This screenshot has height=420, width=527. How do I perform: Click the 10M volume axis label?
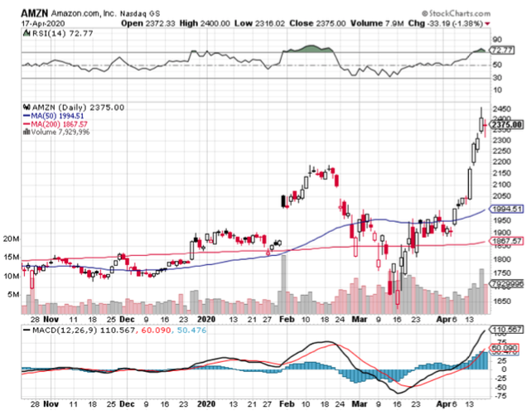[11, 276]
